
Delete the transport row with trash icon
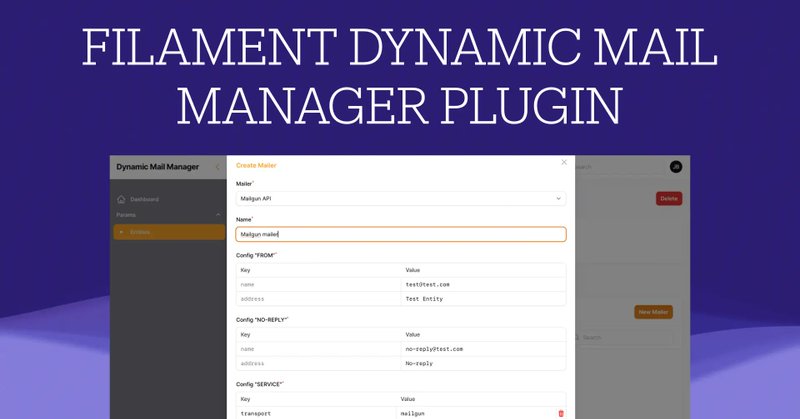pyautogui.click(x=561, y=413)
